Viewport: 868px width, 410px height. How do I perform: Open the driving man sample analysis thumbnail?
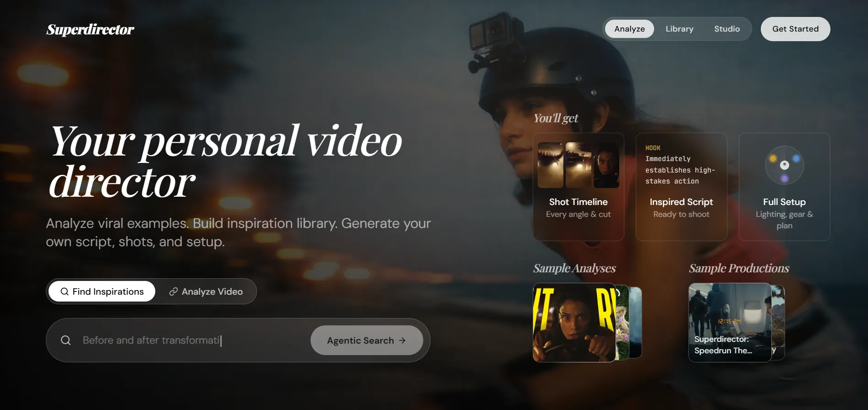pos(574,323)
